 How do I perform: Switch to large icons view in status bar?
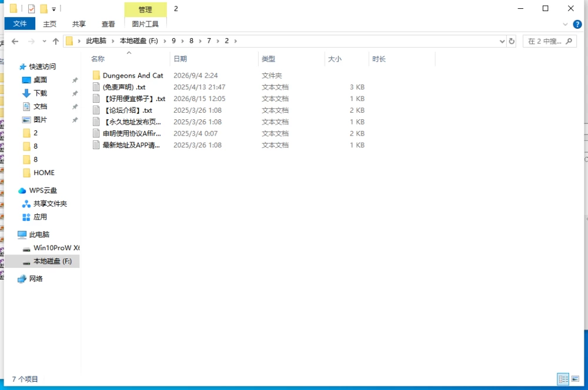pos(575,379)
